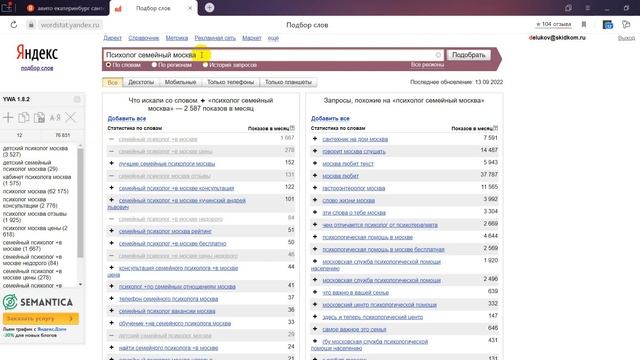Viewport: 640px width, 360px height.
Task: Click the 'подбор слов' link under Yandex logo
Action: coord(37,68)
